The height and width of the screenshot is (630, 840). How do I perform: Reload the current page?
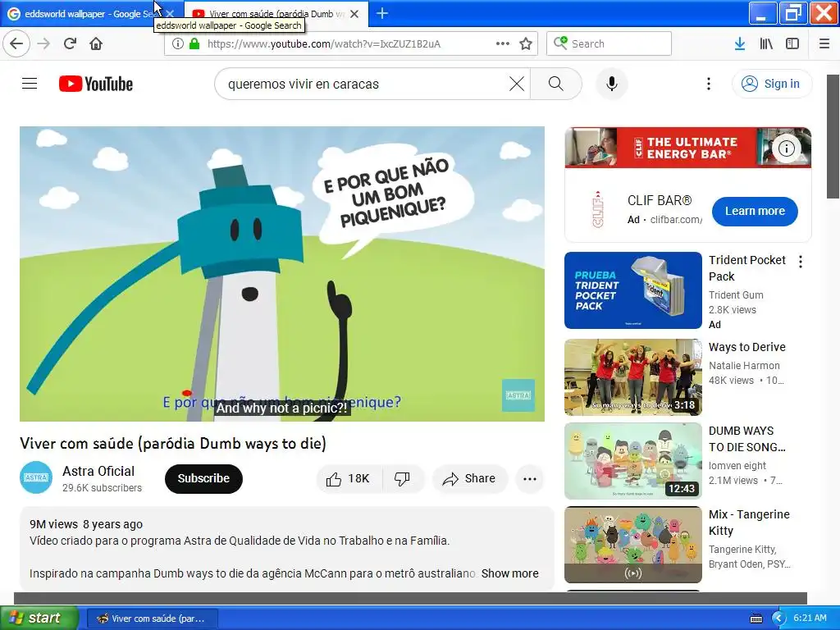[x=70, y=44]
